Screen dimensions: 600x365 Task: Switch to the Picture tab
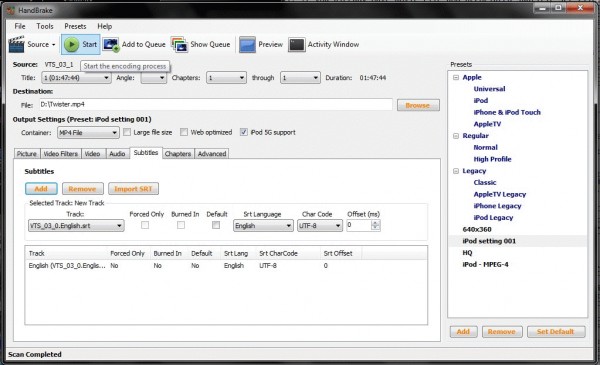27,154
